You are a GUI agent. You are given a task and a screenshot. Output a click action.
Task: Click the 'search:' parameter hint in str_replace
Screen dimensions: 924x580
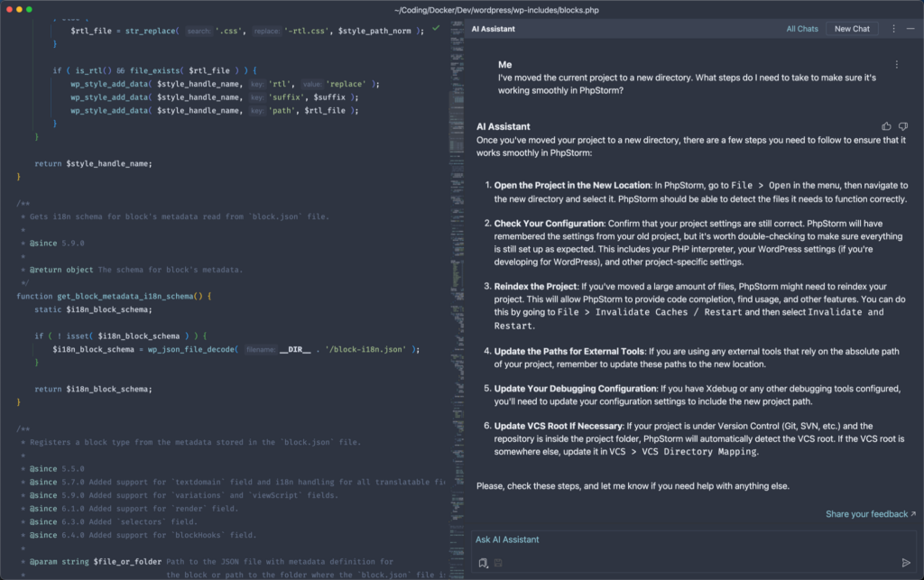[x=198, y=31]
